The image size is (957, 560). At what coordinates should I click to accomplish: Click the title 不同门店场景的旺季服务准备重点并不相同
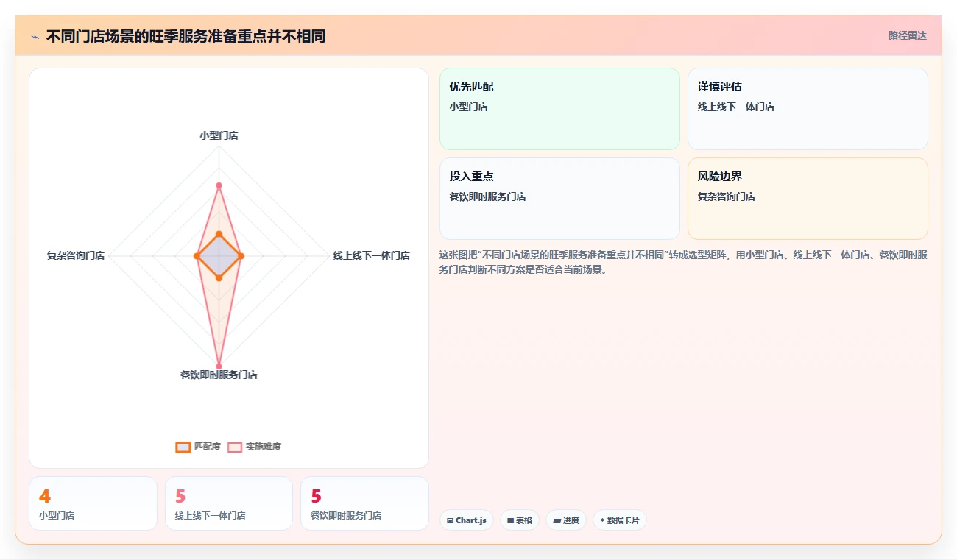(186, 36)
